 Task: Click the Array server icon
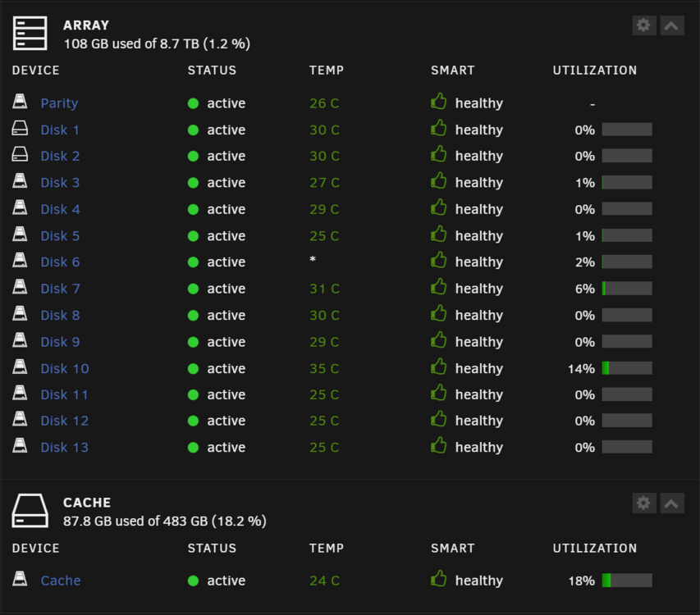[x=30, y=33]
